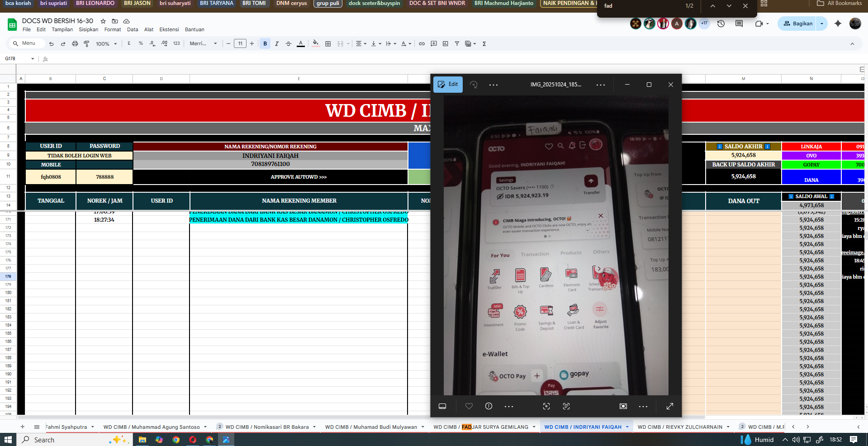Switch to WD CIMB / Muhamad Budi Mulyawan tab
Viewport: 868px width, 446px height.
pos(371,427)
